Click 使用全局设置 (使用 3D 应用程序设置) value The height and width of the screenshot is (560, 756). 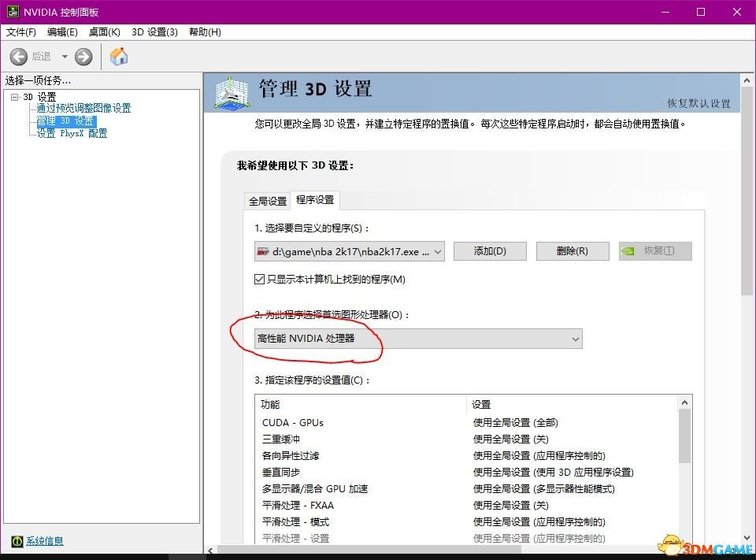pos(554,473)
